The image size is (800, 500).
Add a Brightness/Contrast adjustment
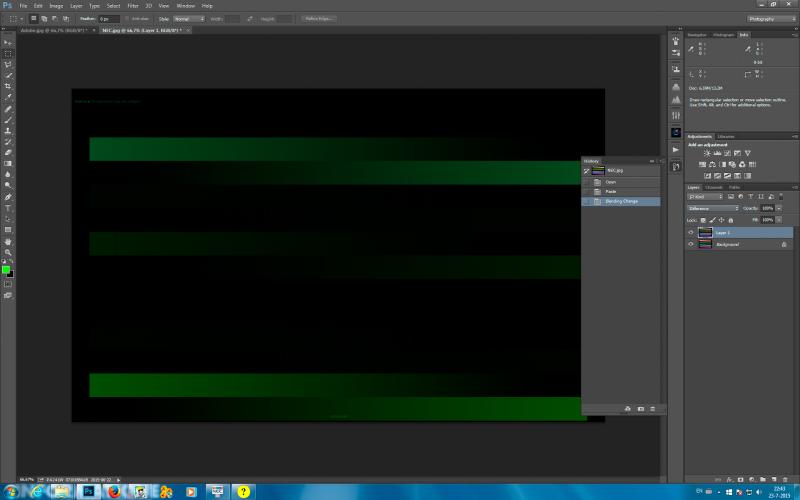coord(707,153)
